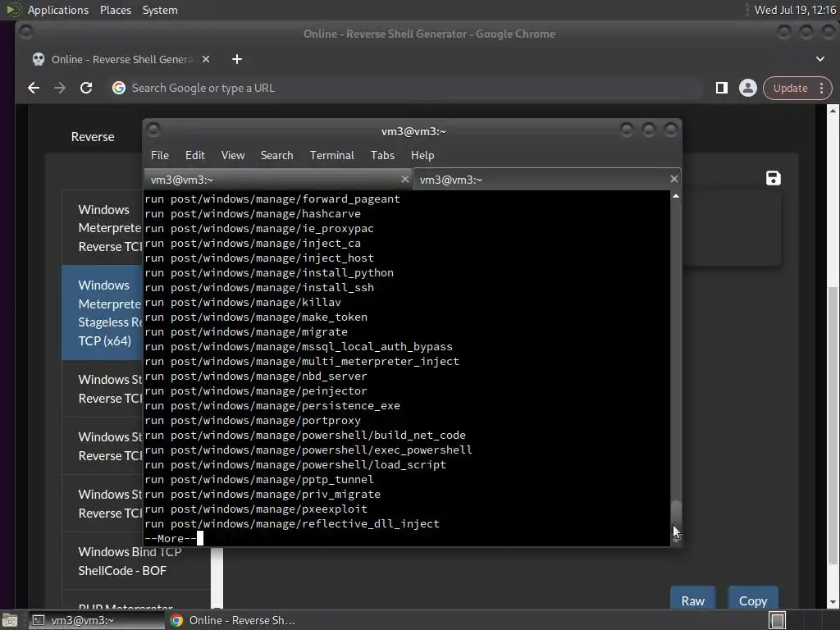Click the Chrome Update button

pyautogui.click(x=790, y=88)
